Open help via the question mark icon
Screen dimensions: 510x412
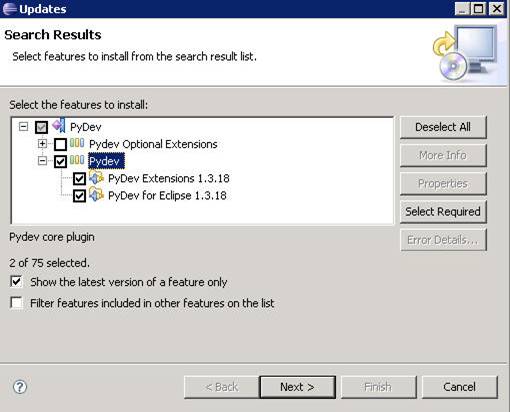(20, 387)
